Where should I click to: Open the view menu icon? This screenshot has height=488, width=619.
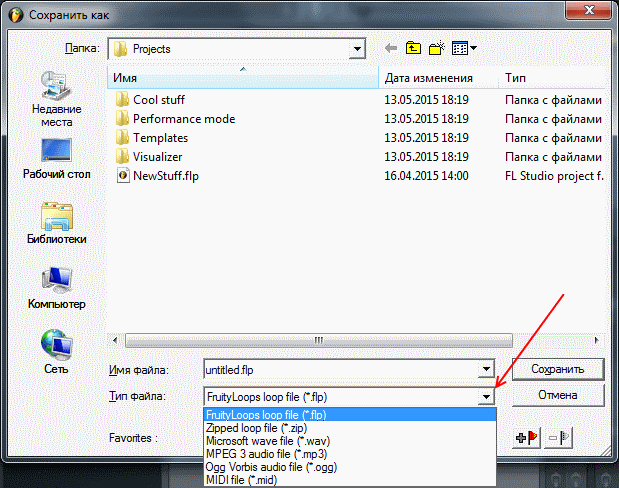pyautogui.click(x=464, y=48)
